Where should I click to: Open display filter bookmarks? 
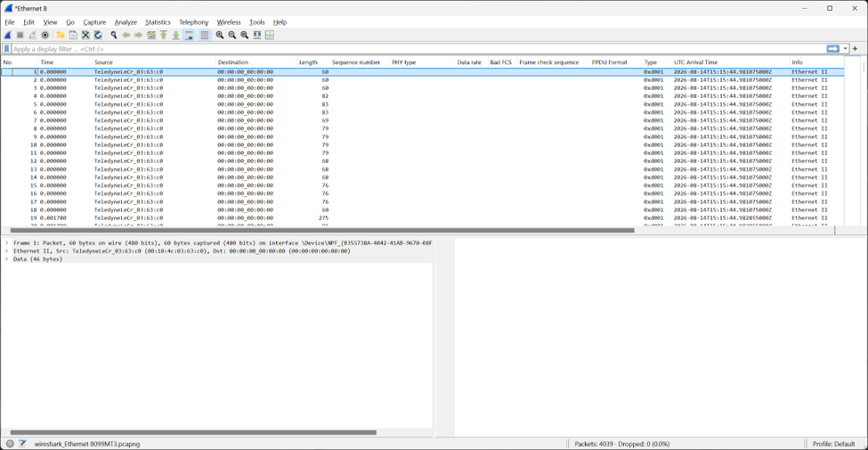7,49
